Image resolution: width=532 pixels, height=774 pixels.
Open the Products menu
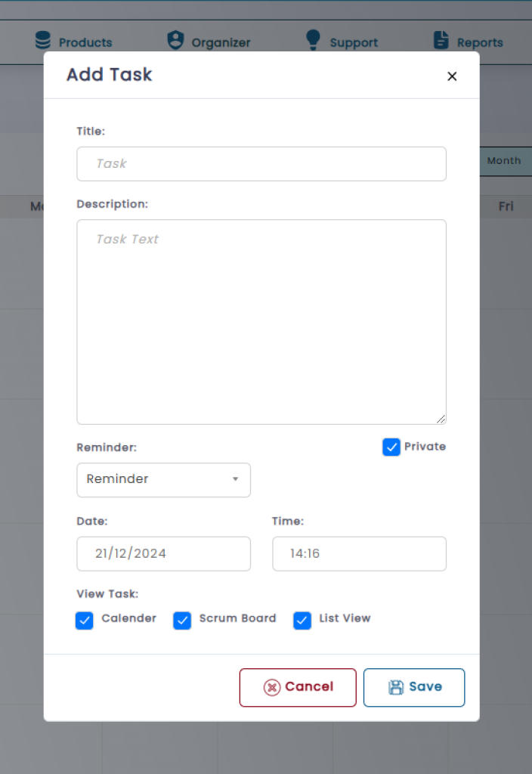point(85,42)
